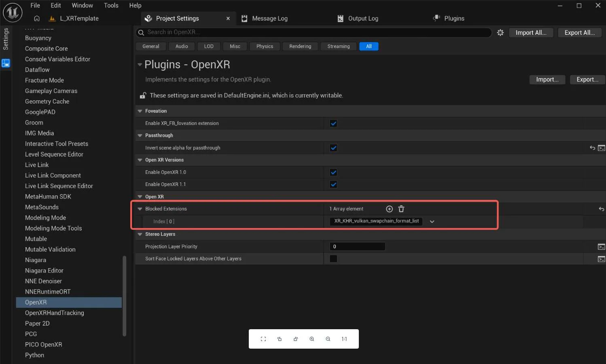Toggle Enable OpenXR 1.1 checkbox
The height and width of the screenshot is (364, 606).
coord(333,184)
